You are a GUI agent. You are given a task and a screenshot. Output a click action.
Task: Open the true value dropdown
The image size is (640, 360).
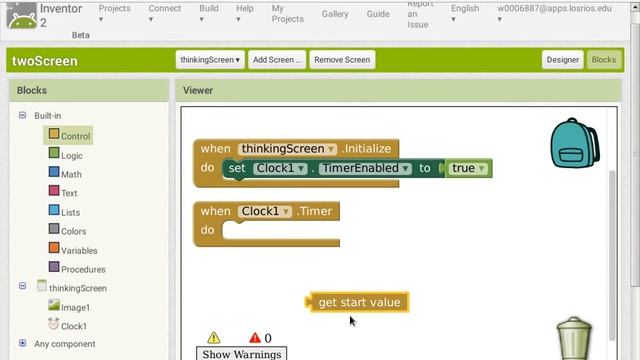tap(468, 168)
